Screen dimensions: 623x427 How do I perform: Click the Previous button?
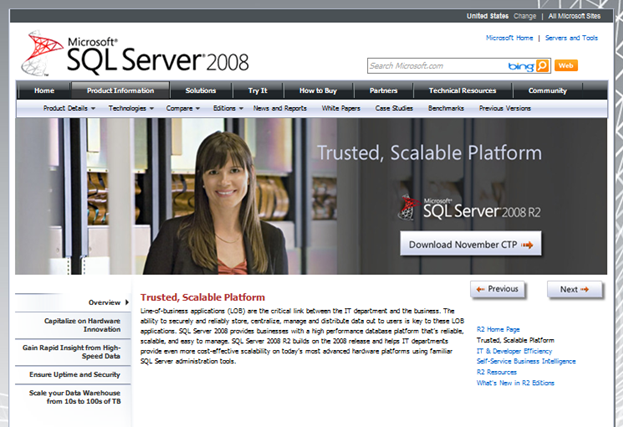coord(497,289)
